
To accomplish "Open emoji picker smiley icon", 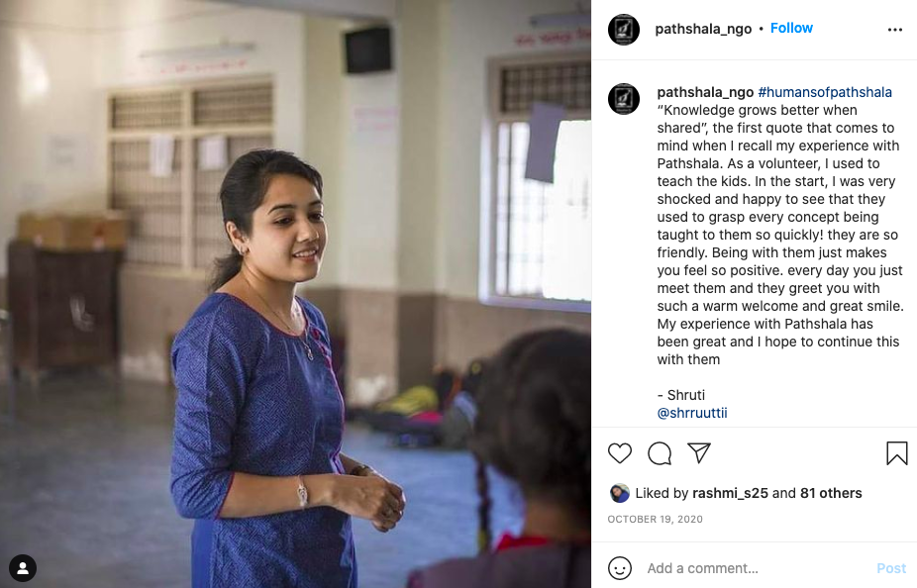I will 620,568.
